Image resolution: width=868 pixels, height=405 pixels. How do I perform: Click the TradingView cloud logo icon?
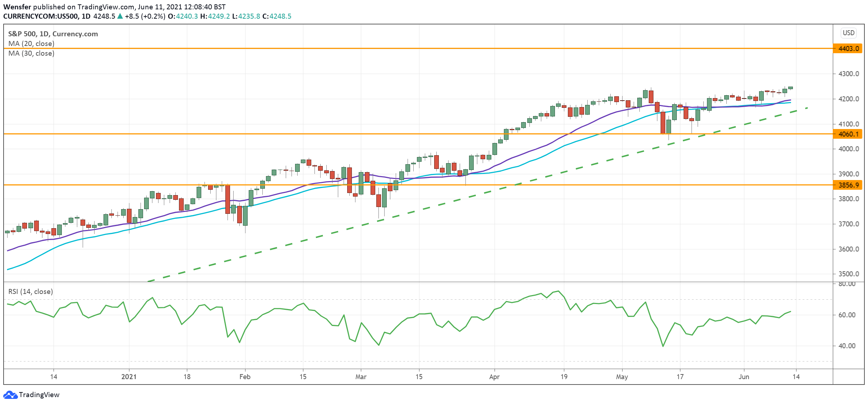(10, 395)
